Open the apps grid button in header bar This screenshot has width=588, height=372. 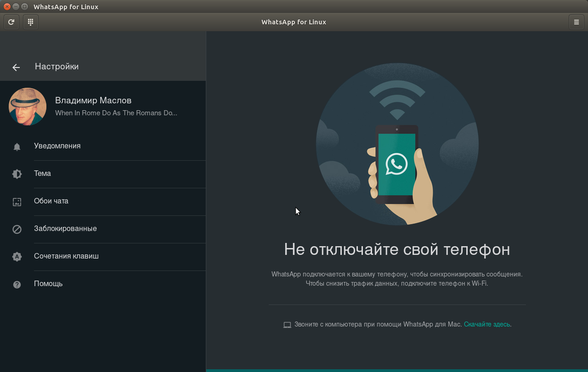tap(31, 22)
